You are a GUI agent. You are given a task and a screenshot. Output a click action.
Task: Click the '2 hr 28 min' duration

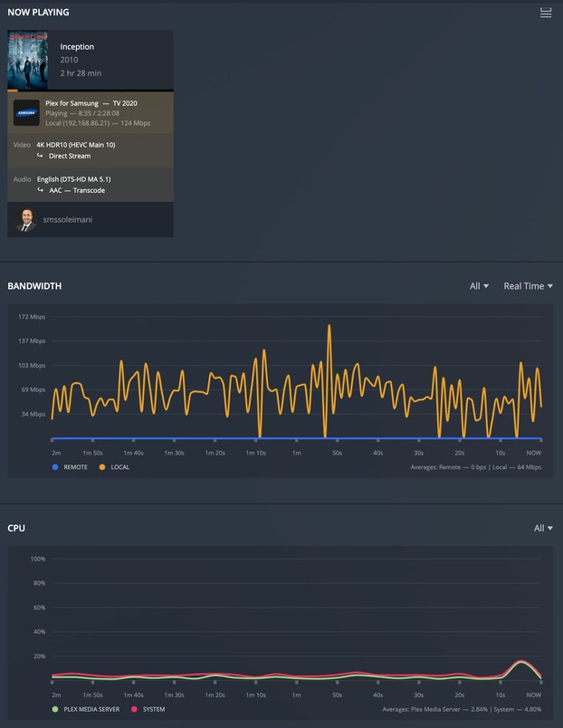[x=81, y=73]
